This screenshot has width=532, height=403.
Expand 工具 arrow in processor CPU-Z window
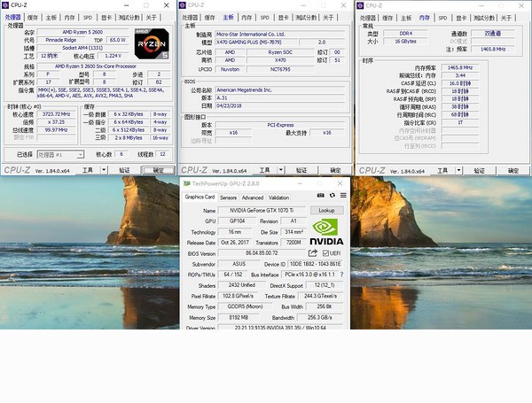tap(104, 170)
